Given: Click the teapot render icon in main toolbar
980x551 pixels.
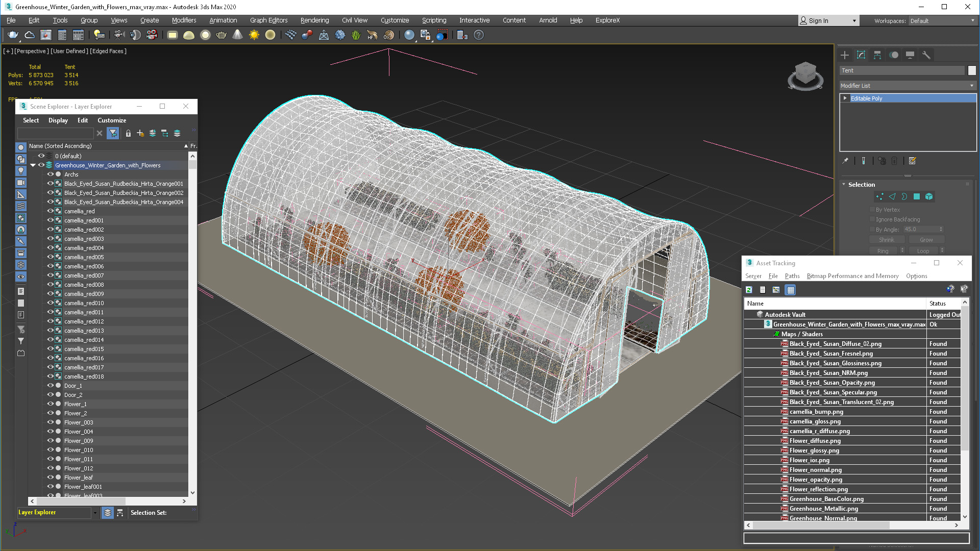Looking at the screenshot, I should [13, 35].
